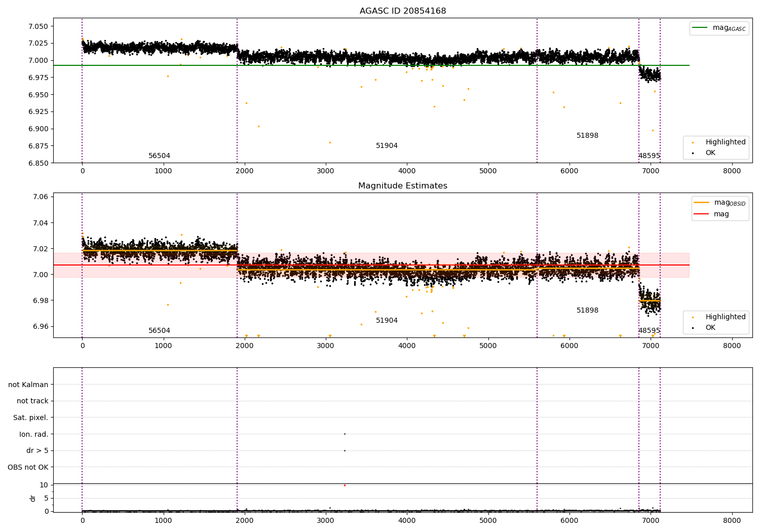Click the 2000 x-tick under the bottom plot
760x532 pixels.
tap(245, 520)
